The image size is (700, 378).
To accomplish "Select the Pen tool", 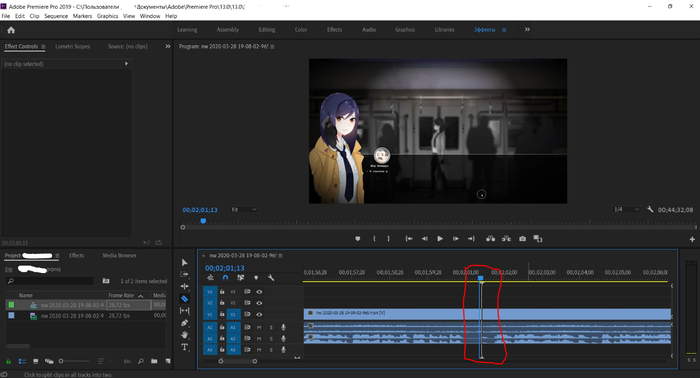I will point(184,323).
